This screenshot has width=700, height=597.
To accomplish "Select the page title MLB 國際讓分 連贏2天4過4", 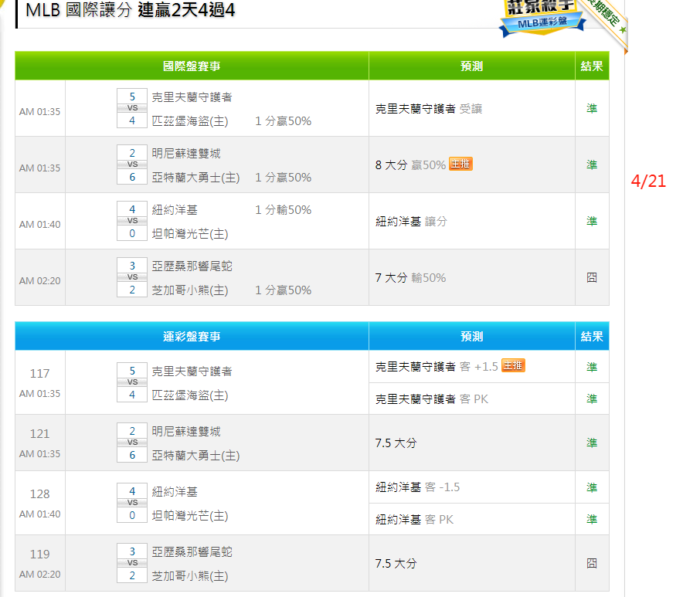I will 130,10.
